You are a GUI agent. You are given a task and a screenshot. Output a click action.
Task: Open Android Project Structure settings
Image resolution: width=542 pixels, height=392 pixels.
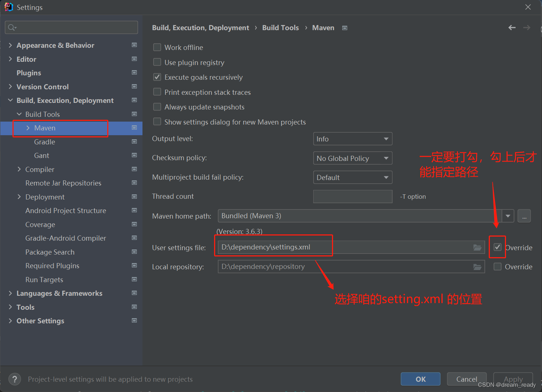(x=66, y=211)
